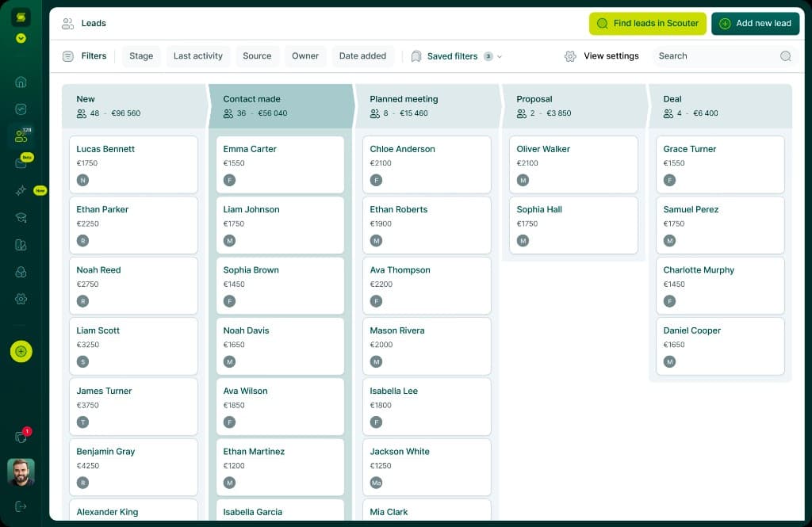Click the Leads page title

click(94, 23)
